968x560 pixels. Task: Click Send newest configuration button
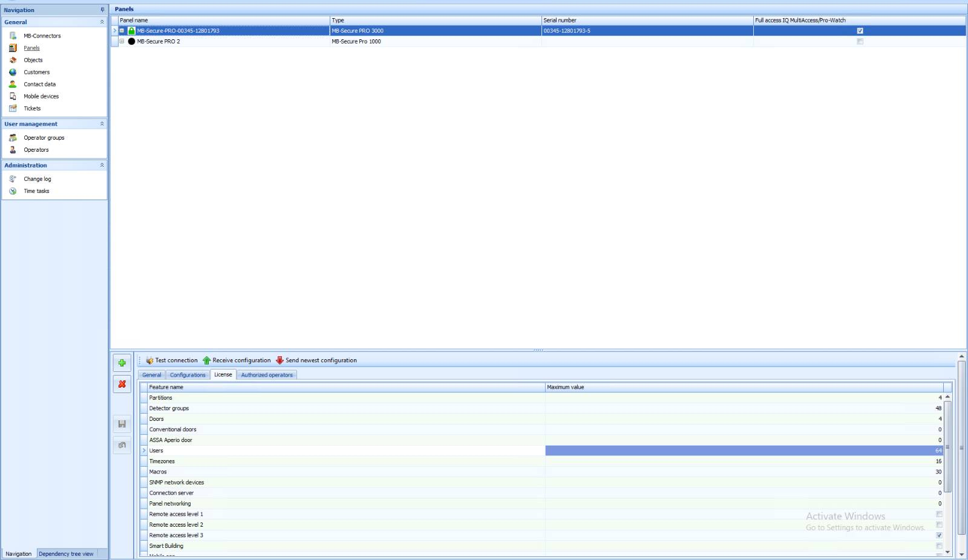coord(316,360)
